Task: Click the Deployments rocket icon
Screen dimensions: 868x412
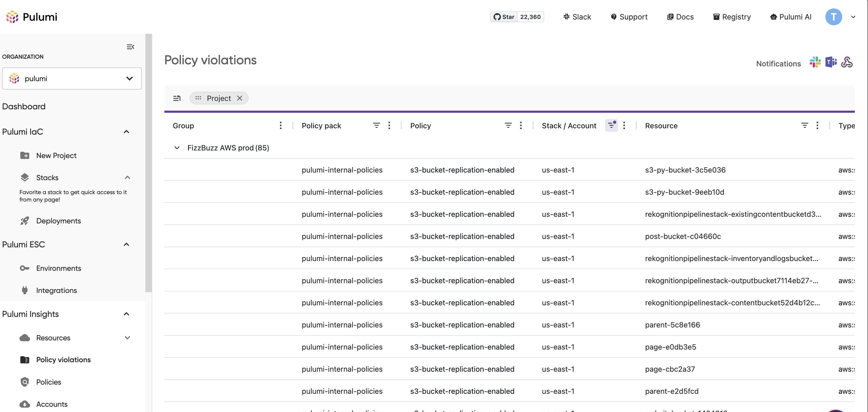Action: [x=24, y=221]
